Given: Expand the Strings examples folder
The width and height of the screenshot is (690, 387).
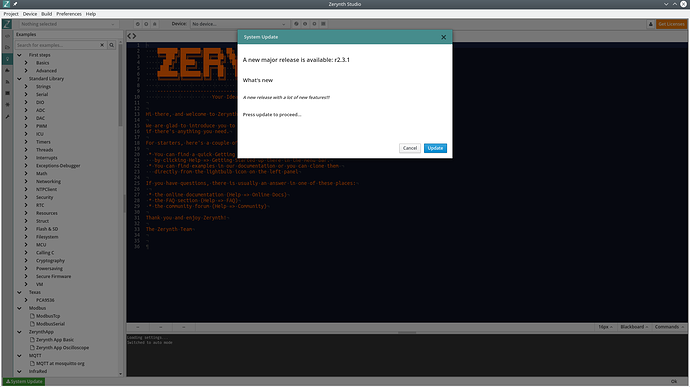Looking at the screenshot, I should coord(26,87).
